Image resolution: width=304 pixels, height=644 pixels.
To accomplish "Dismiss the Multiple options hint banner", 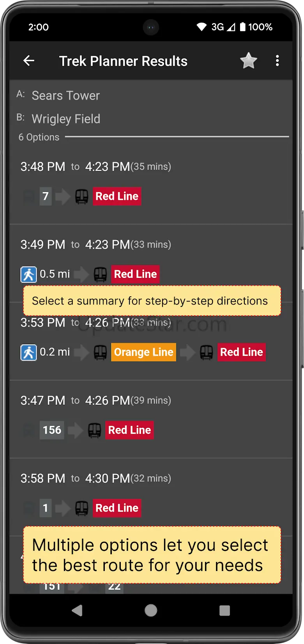I will pyautogui.click(x=152, y=555).
